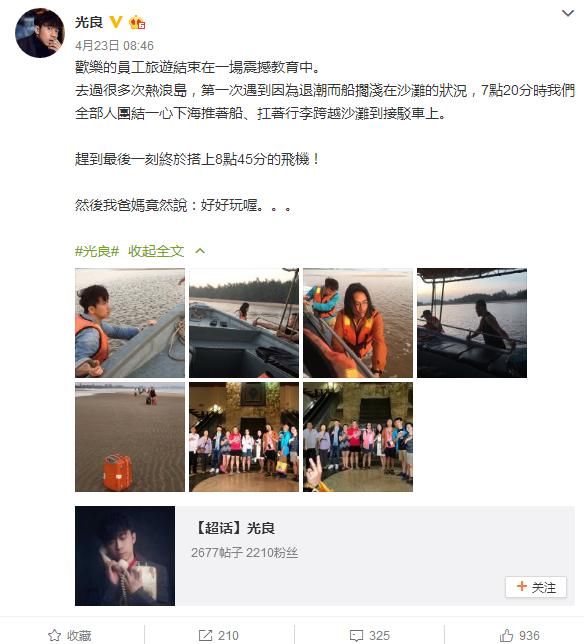Click the yellow V verified badge
The image size is (584, 644).
click(x=116, y=22)
